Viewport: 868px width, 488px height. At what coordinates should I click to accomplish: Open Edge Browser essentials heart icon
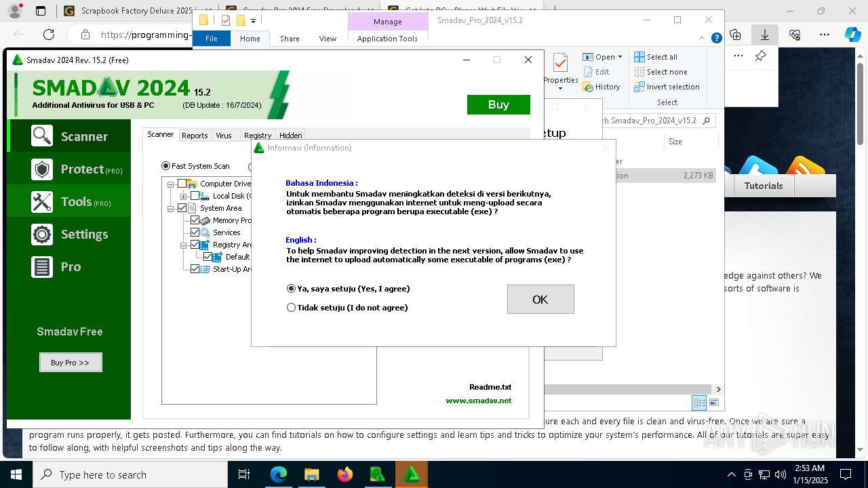[795, 35]
